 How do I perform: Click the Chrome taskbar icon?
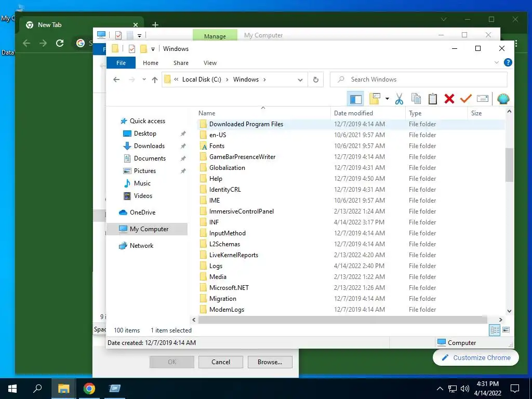tap(89, 389)
